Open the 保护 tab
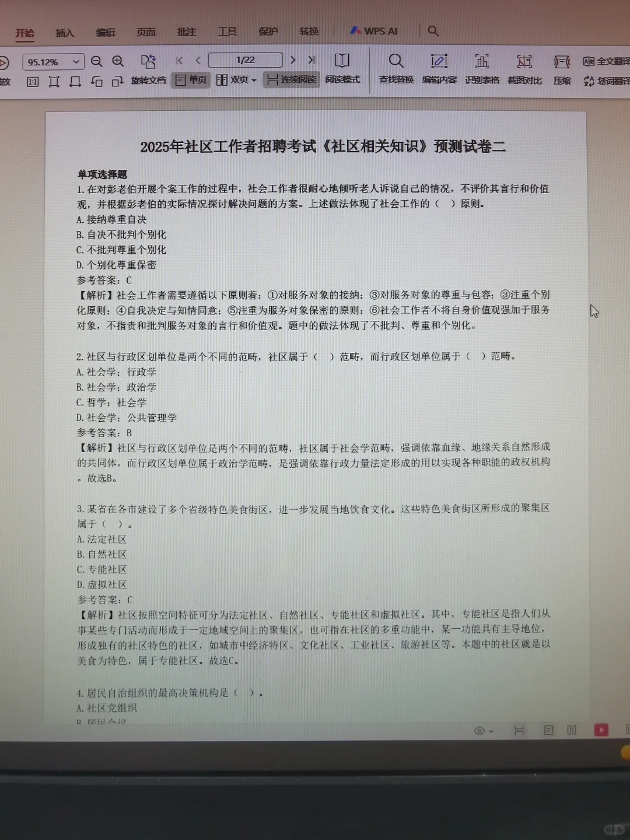 [x=268, y=32]
